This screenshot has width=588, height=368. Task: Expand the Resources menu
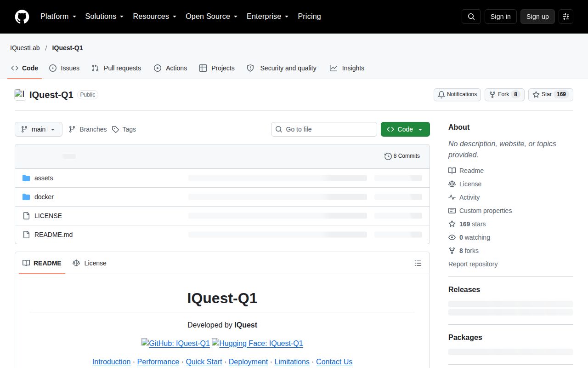click(x=155, y=17)
